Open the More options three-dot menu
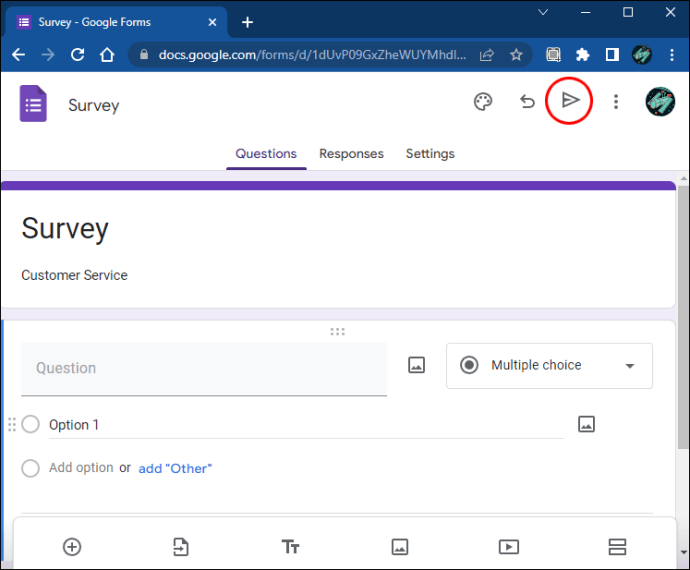Image resolution: width=690 pixels, height=570 pixels. (x=616, y=101)
